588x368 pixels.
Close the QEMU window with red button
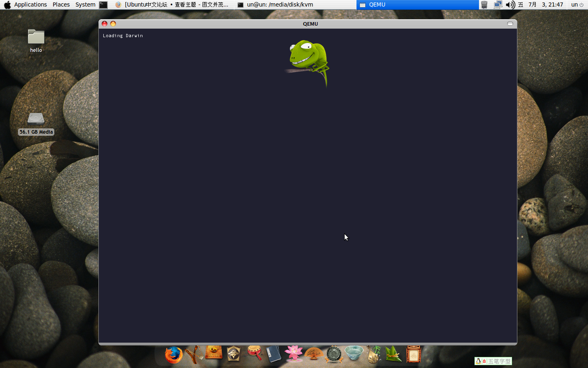105,24
